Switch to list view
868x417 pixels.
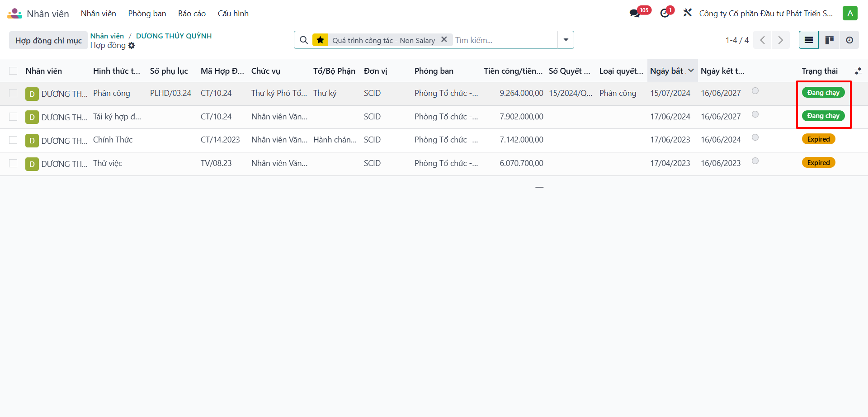point(809,40)
